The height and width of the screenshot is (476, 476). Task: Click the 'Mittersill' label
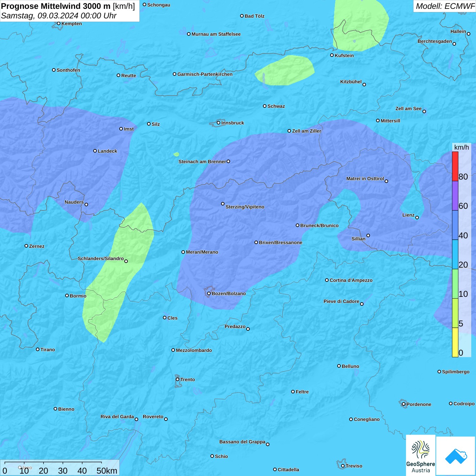pos(390,121)
